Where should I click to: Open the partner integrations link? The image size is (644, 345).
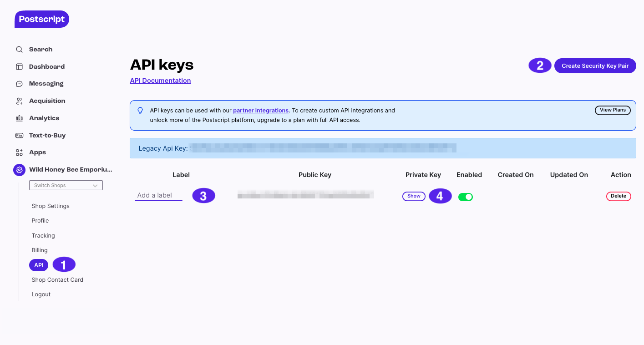(x=260, y=110)
